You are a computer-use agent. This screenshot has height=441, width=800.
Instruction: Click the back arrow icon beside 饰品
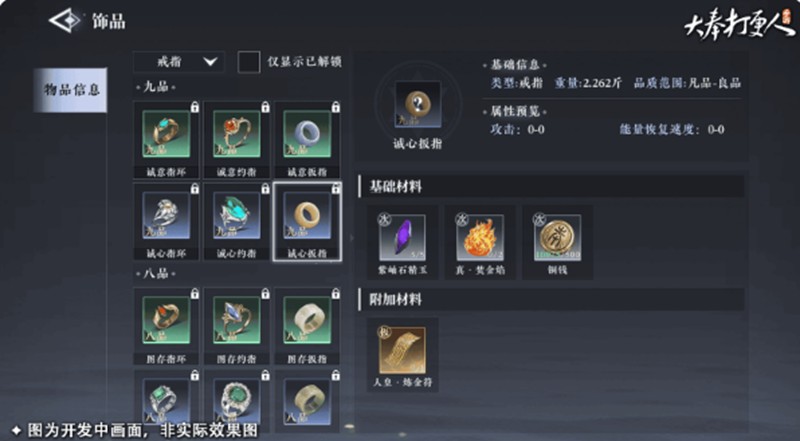click(66, 21)
